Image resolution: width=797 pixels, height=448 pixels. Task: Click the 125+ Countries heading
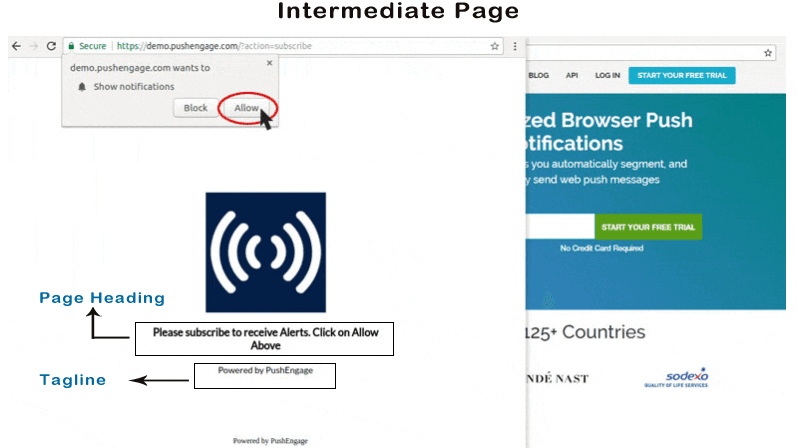586,332
